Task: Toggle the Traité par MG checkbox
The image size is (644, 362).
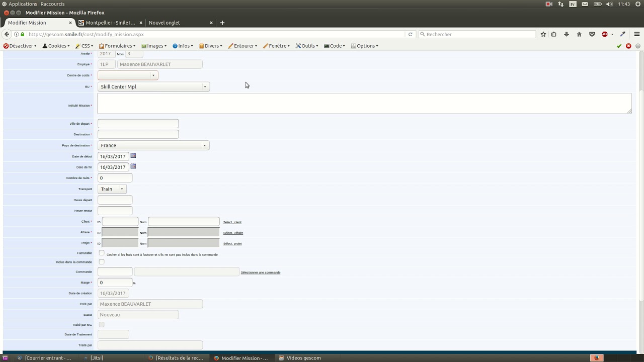Action: (102, 325)
